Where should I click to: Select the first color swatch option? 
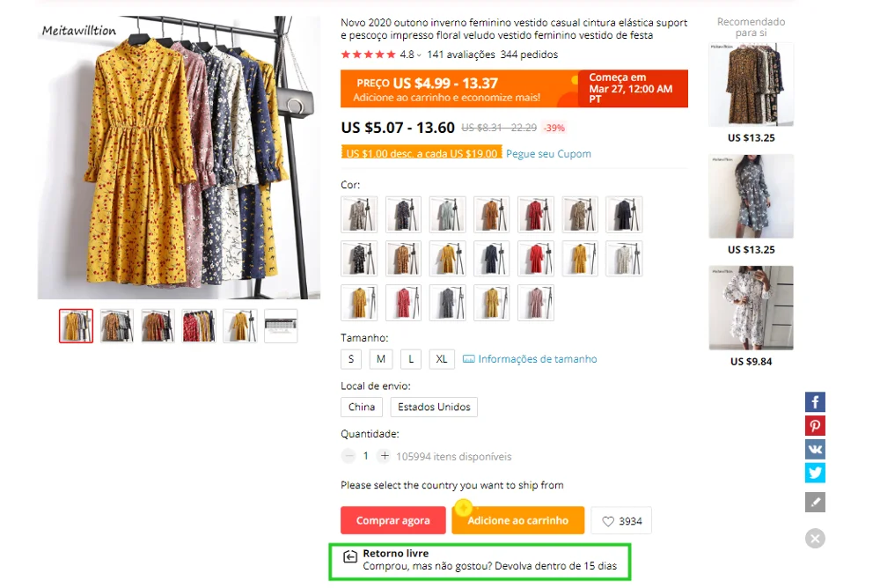coord(359,214)
